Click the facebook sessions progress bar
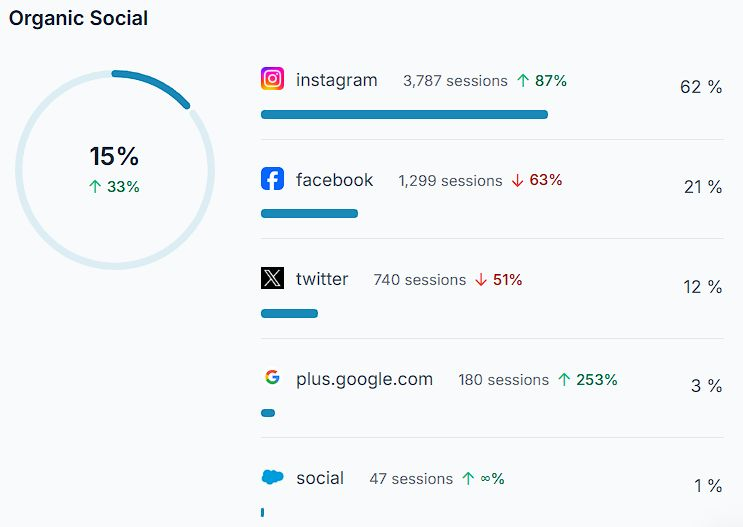 [309, 213]
